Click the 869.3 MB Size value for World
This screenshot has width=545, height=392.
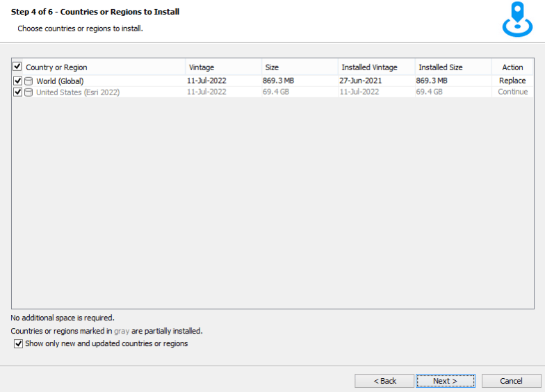click(x=278, y=81)
